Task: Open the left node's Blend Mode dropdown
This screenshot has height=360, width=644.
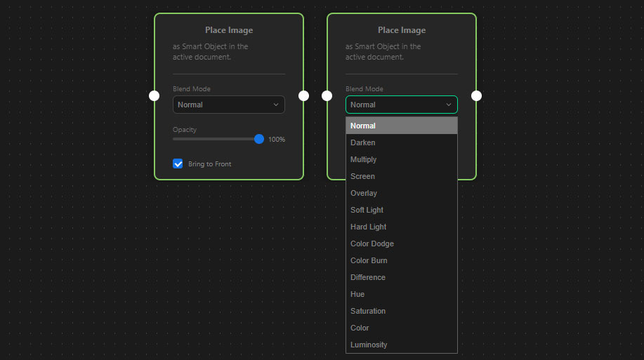Action: coord(228,105)
